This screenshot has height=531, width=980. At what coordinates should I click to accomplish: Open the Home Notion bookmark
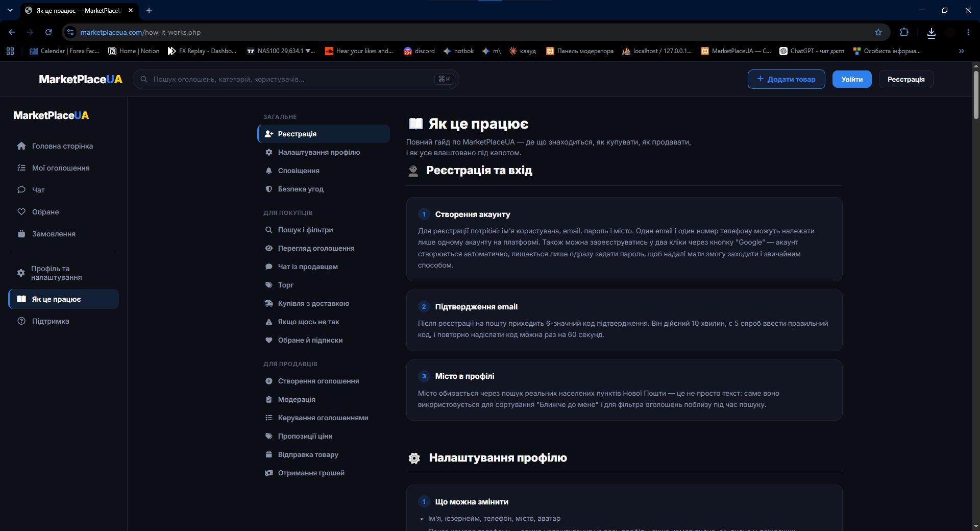pos(134,51)
